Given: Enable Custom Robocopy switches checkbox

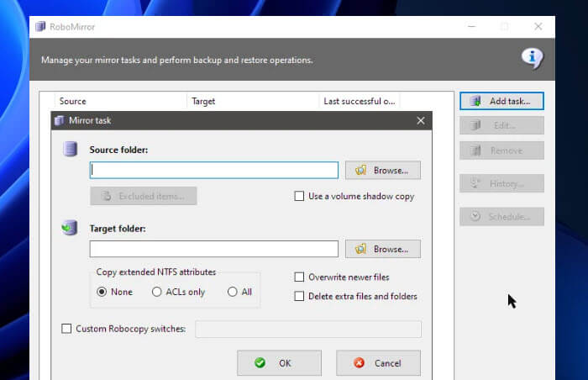Looking at the screenshot, I should tap(67, 329).
